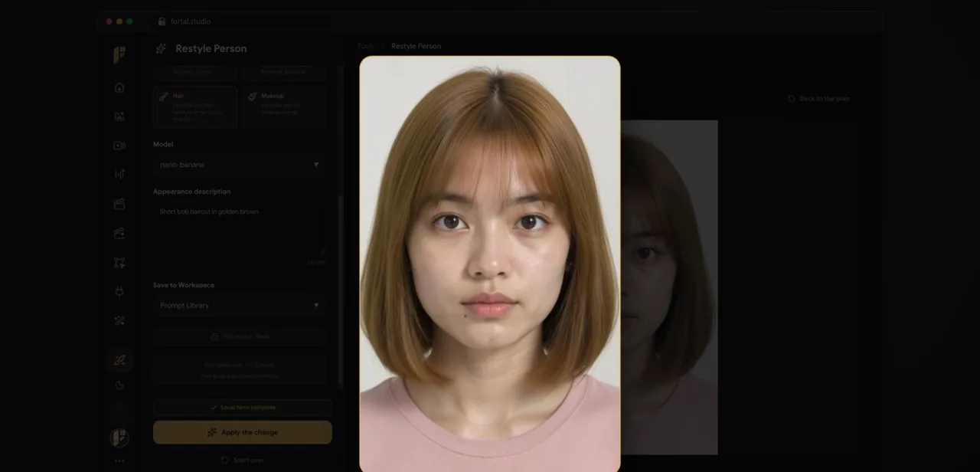Click the Restyle Person panel heading

[211, 48]
